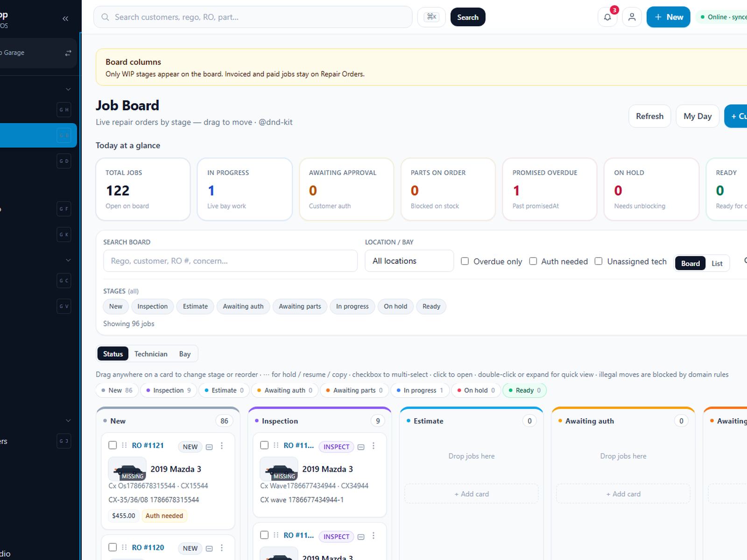Toggle the On hold stage filter chip
The image size is (747, 560).
coord(395,307)
